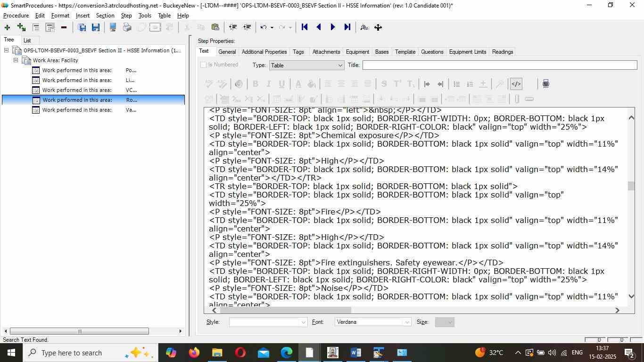Switch to the Equipment Limits tab
Viewport: 644px width, 362px height.
point(467,52)
